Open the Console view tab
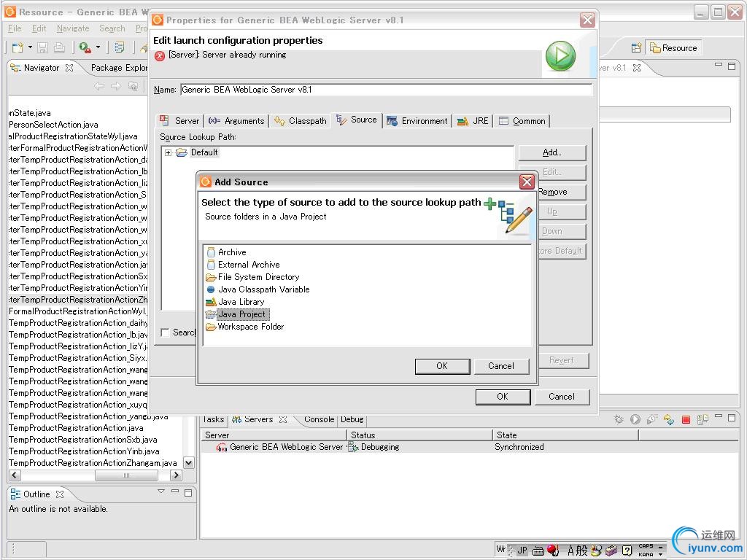The image size is (747, 560). (319, 419)
